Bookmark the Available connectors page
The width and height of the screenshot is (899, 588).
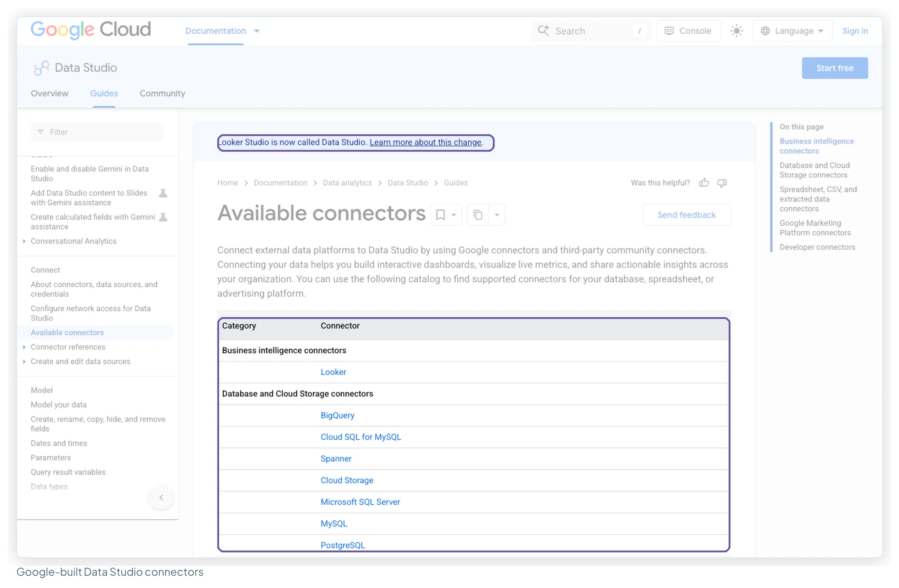440,215
